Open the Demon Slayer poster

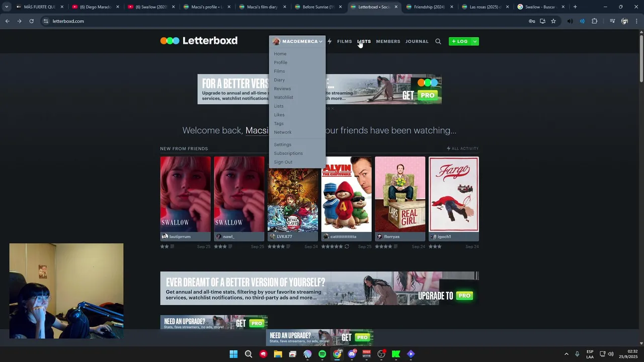293,200
